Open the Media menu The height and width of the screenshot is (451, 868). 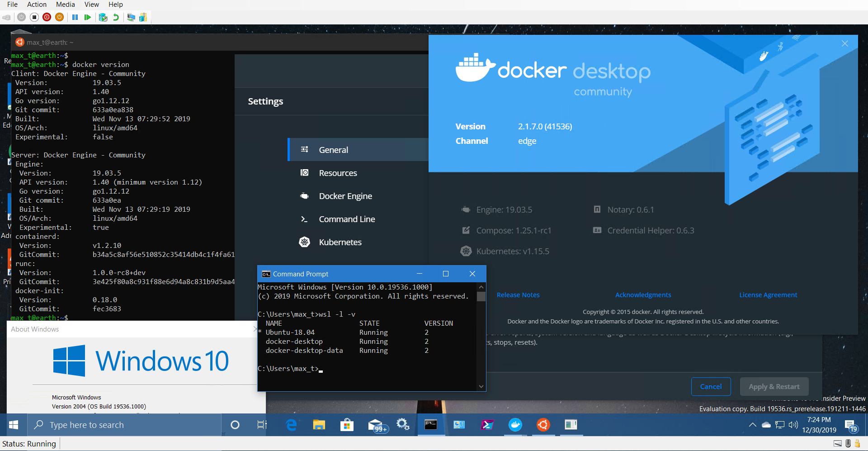[66, 5]
